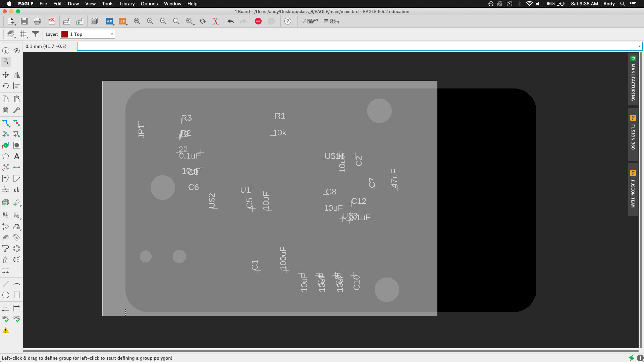Select the Paste tool
Screen dimensions: 644x362
click(x=17, y=99)
